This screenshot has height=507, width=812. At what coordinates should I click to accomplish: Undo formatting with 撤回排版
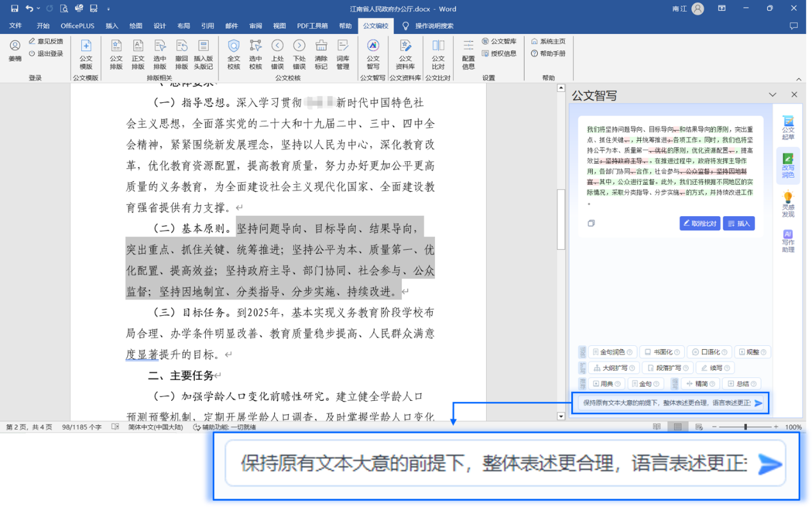(181, 54)
